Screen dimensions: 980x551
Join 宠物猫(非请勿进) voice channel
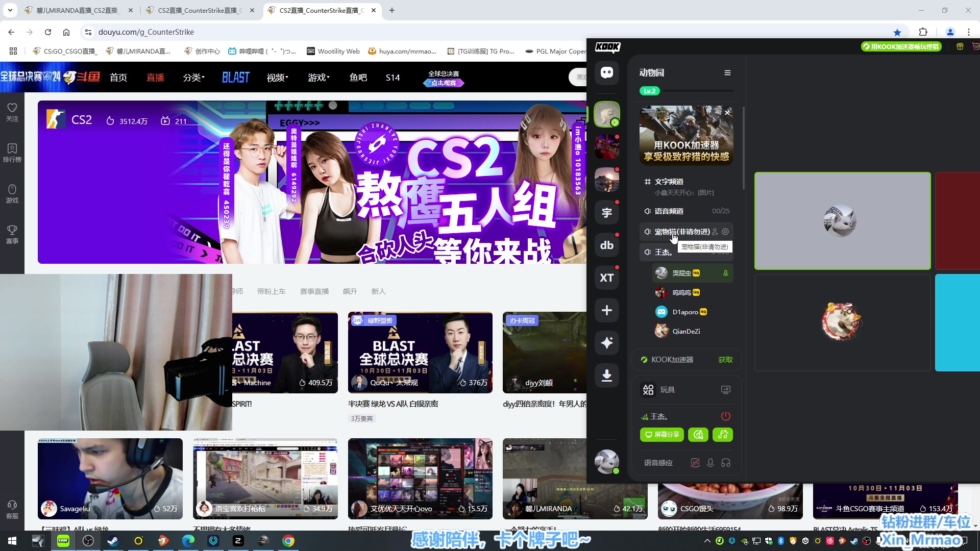682,232
